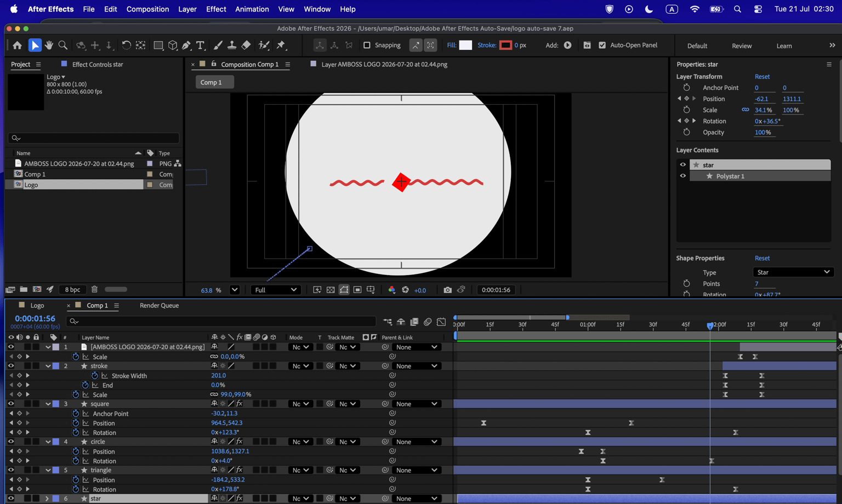The image size is (842, 504).
Task: Expand the star layer in timeline
Action: pyautogui.click(x=47, y=499)
